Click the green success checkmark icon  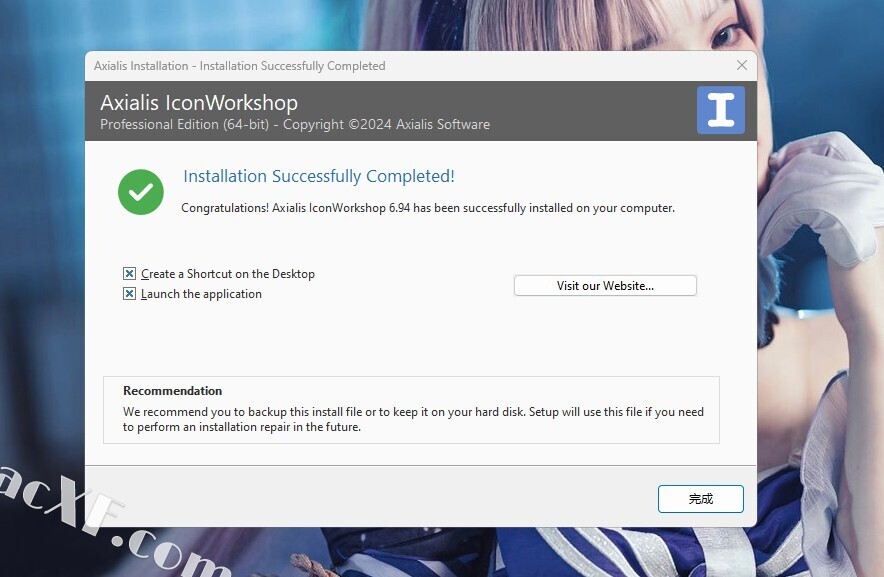pyautogui.click(x=141, y=192)
